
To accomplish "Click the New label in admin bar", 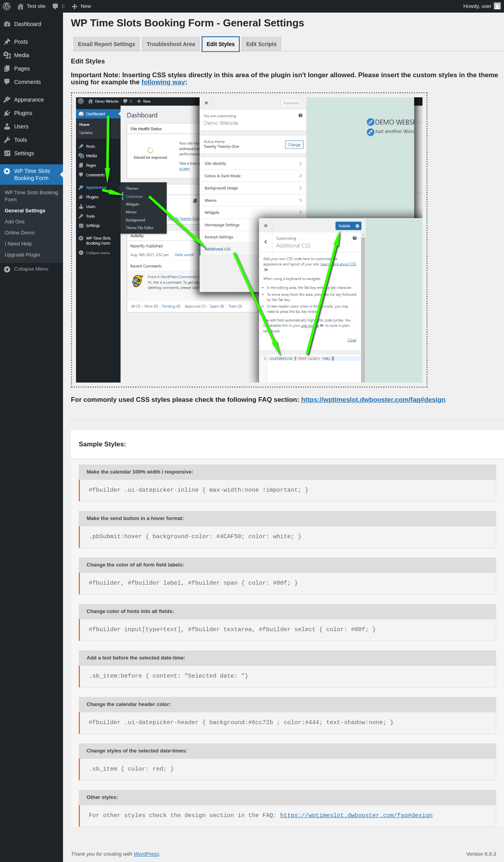I will pyautogui.click(x=86, y=6).
